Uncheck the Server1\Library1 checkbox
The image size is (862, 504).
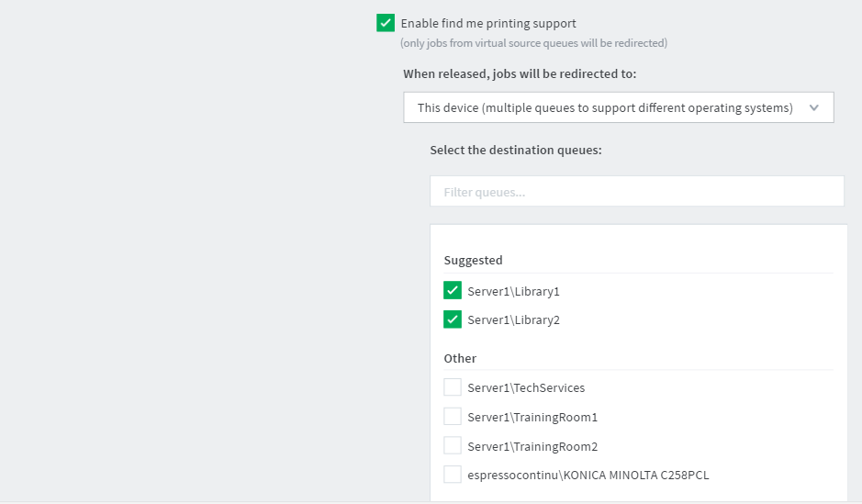(453, 291)
